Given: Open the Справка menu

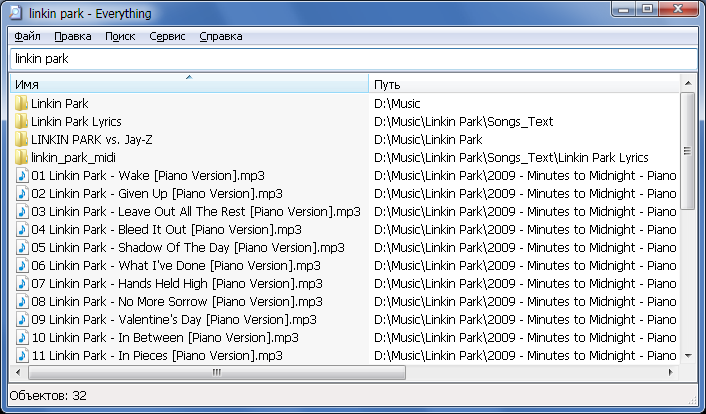Looking at the screenshot, I should [221, 36].
